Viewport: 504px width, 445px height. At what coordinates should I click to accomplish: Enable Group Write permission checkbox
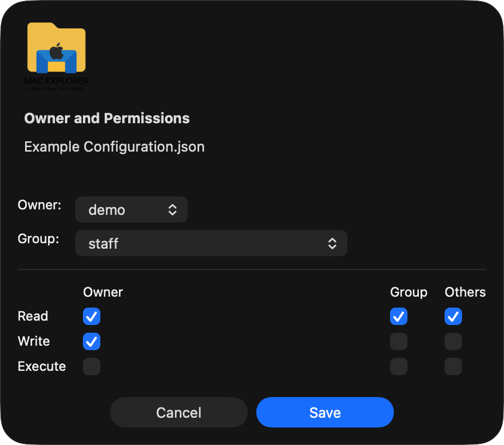399,341
